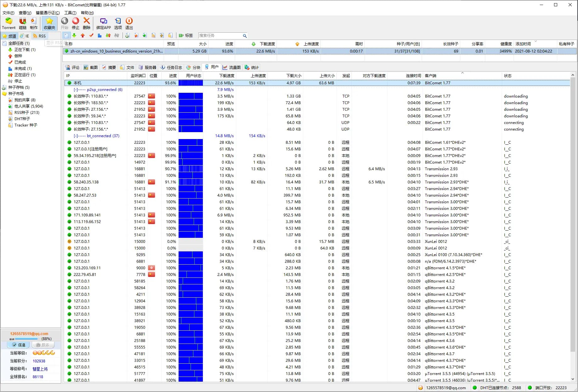Click the 退出 exit icon
The height and width of the screenshot is (392, 578).
(129, 23)
